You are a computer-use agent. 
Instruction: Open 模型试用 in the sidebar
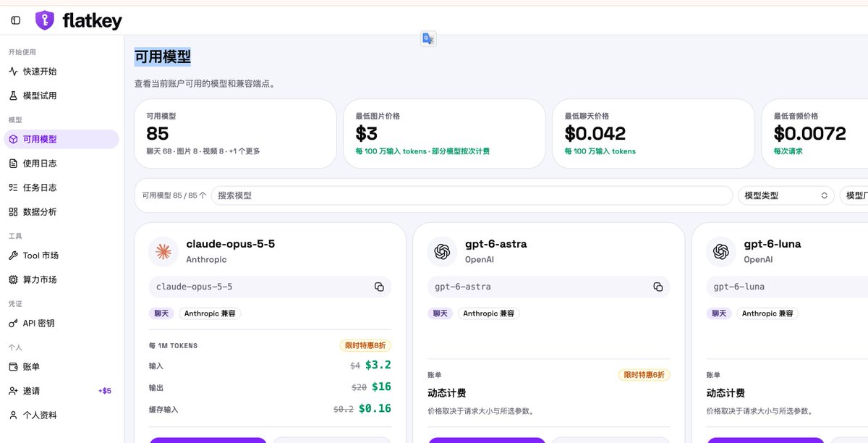click(61, 96)
